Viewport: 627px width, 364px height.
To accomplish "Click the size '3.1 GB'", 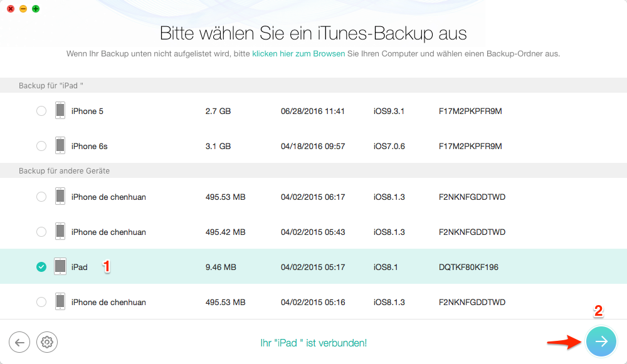I will coord(218,146).
